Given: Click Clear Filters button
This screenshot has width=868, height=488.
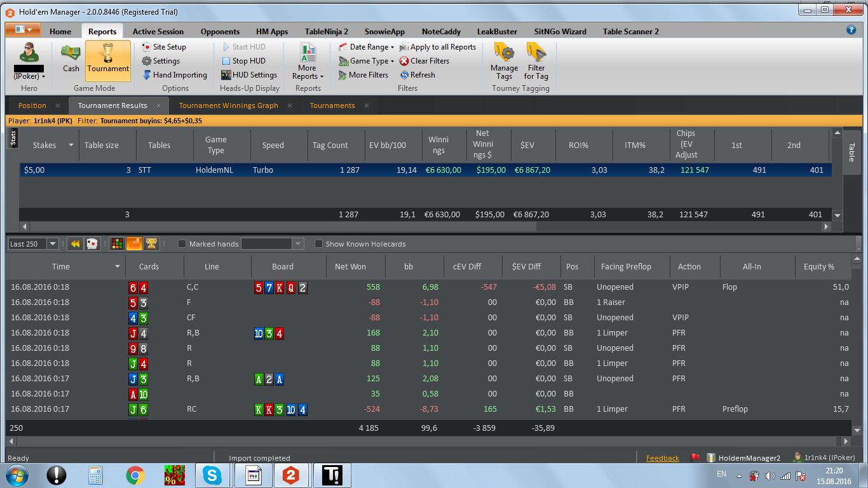Looking at the screenshot, I should (x=424, y=61).
